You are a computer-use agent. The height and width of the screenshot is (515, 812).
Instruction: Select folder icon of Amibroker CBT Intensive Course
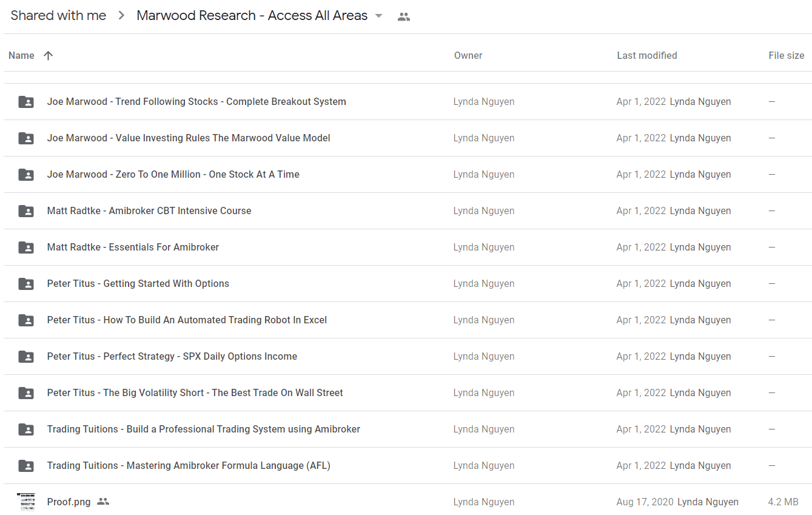pyautogui.click(x=26, y=211)
